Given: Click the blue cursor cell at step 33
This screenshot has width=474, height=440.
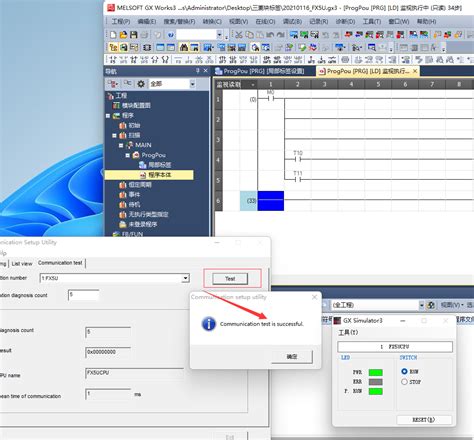Looking at the screenshot, I should point(271,201).
